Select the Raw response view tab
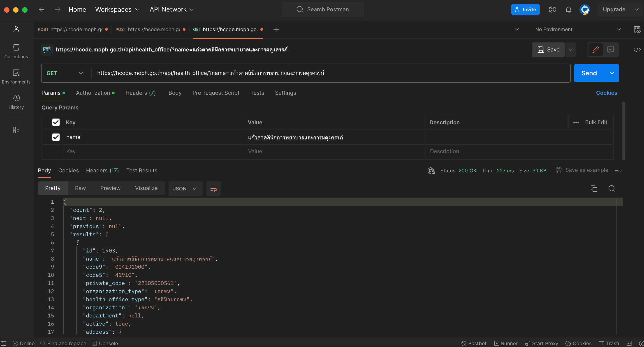 (x=80, y=188)
